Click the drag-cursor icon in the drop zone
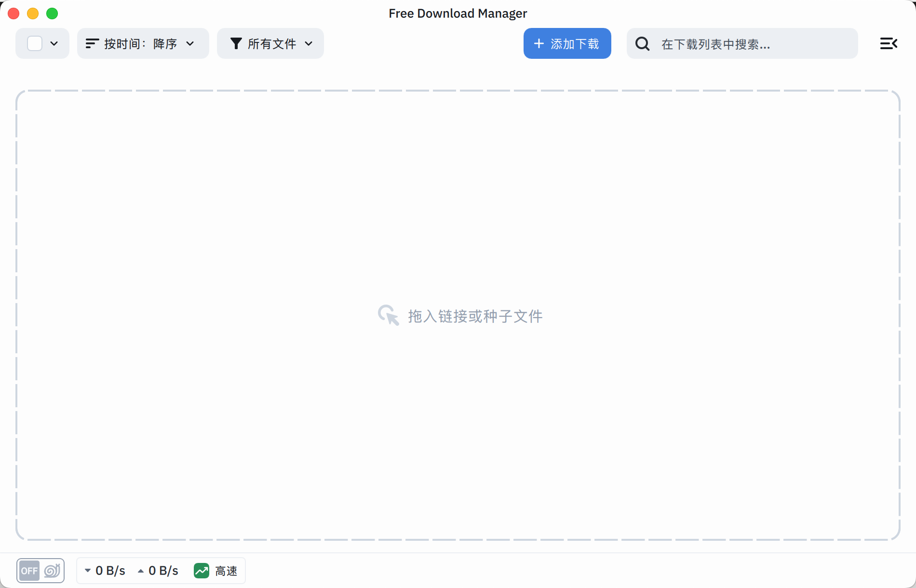This screenshot has width=916, height=588. point(388,315)
